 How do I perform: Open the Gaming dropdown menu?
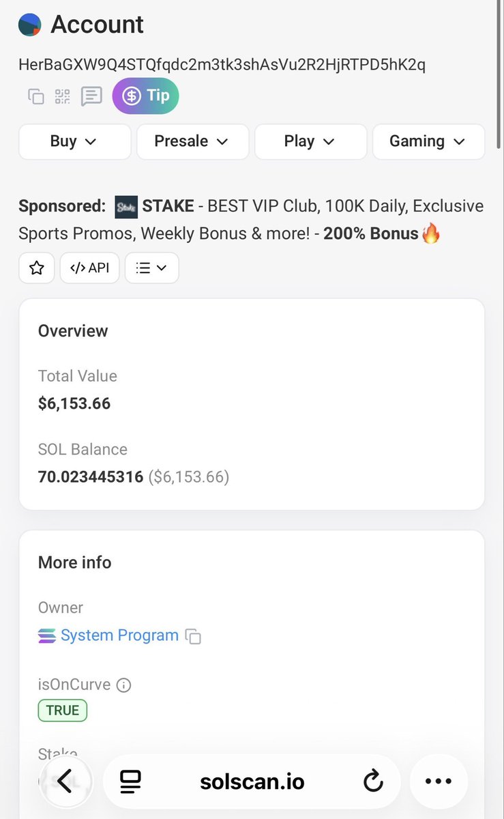click(428, 141)
